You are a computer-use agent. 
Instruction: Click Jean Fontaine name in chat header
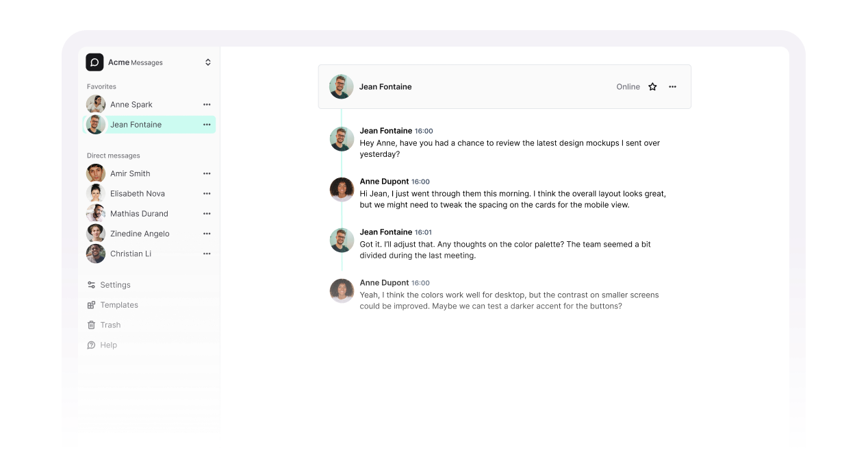pos(385,87)
